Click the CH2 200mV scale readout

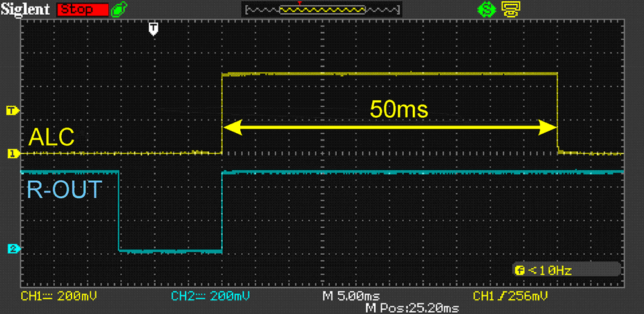point(210,296)
